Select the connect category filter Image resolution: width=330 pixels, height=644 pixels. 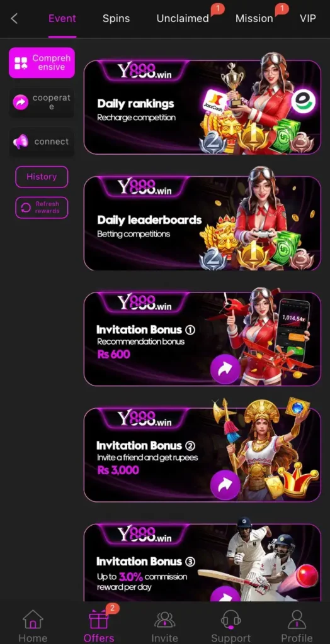pyautogui.click(x=42, y=142)
